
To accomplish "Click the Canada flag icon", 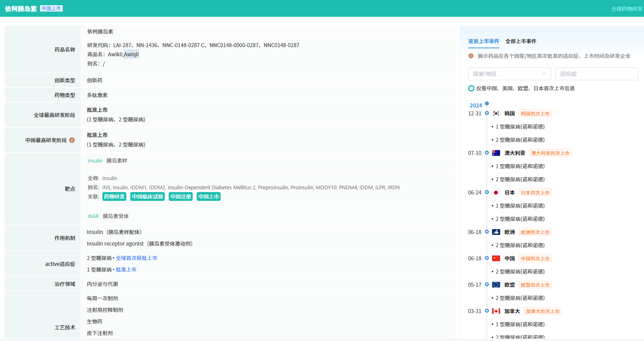I will tap(496, 311).
